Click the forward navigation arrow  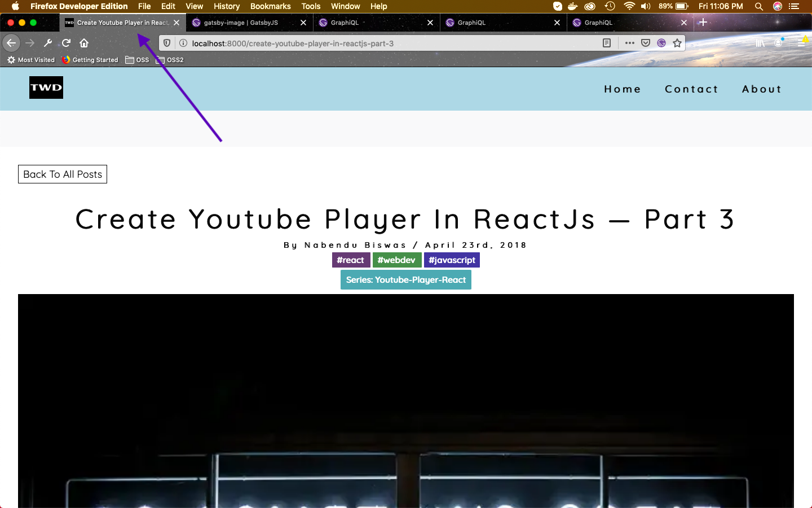pos(30,43)
